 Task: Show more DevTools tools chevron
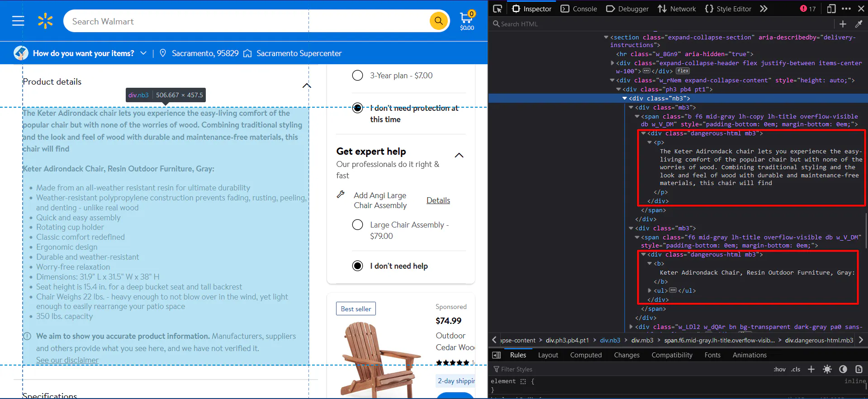tap(764, 9)
